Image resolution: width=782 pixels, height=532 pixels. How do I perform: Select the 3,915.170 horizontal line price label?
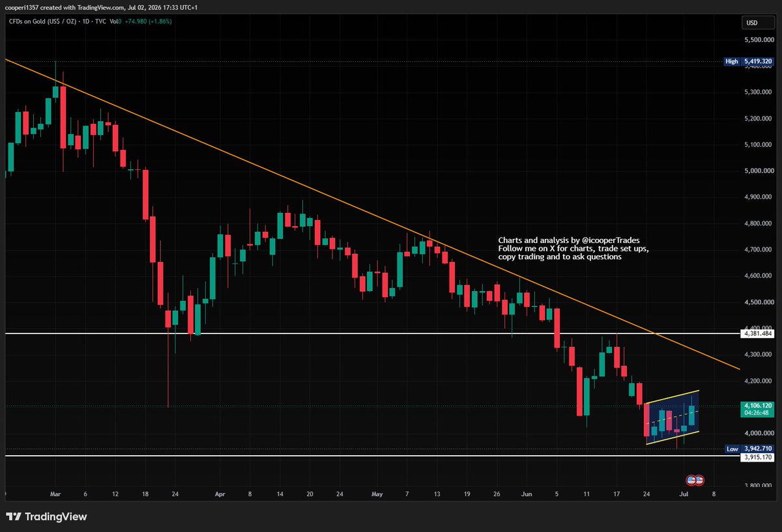(757, 457)
